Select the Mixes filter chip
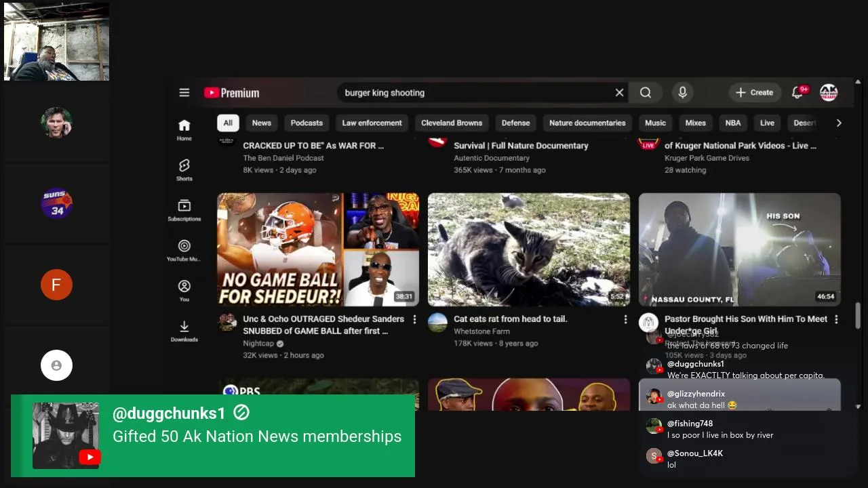The width and height of the screenshot is (868, 488). pos(695,123)
